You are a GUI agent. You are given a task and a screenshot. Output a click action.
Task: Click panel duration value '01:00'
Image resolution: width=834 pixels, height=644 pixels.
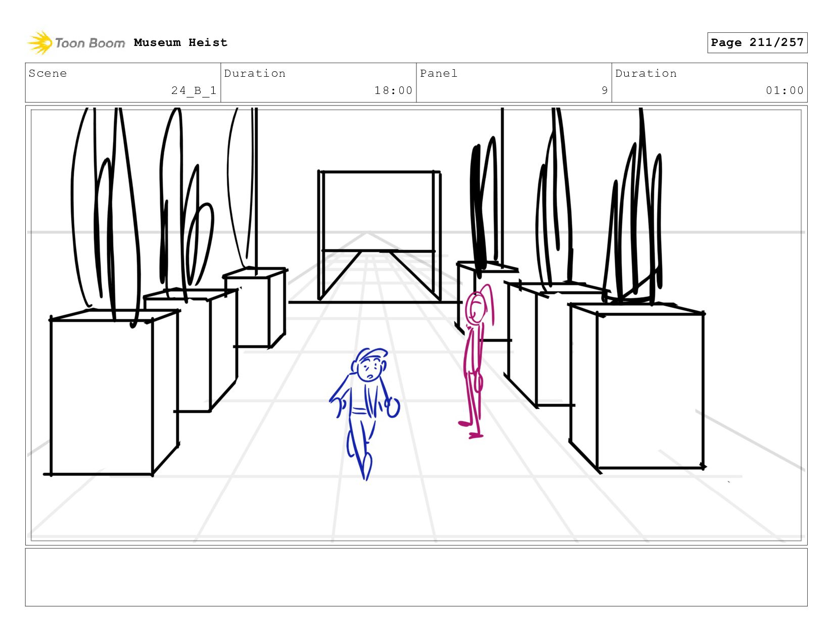784,90
